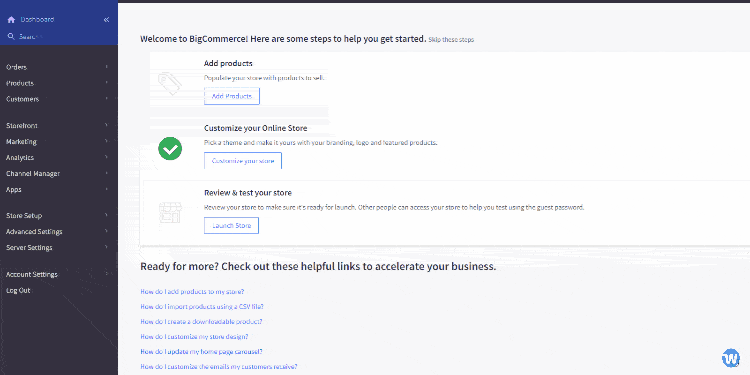Click the 'Welcome to BigCommerce!' heading
This screenshot has height=375, width=750.
[x=283, y=39]
